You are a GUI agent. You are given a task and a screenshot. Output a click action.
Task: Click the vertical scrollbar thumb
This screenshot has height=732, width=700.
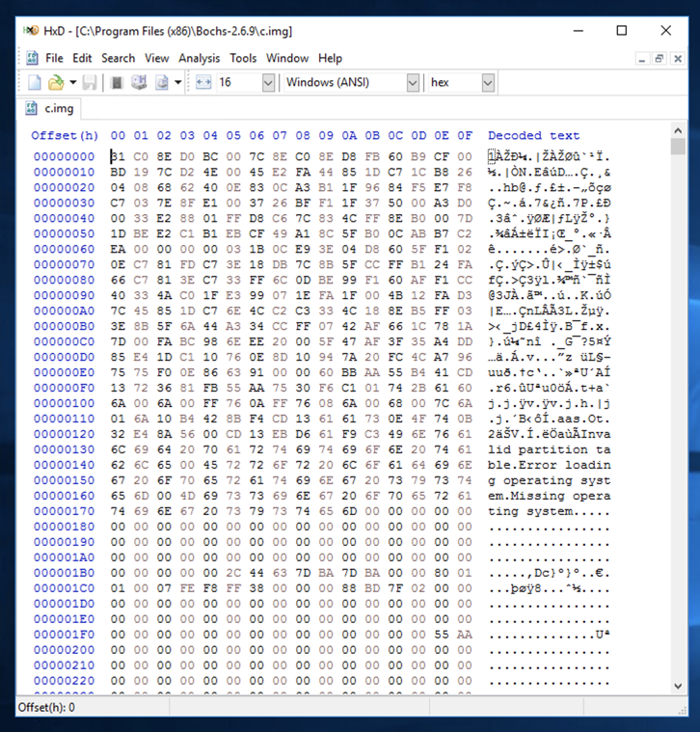point(678,147)
